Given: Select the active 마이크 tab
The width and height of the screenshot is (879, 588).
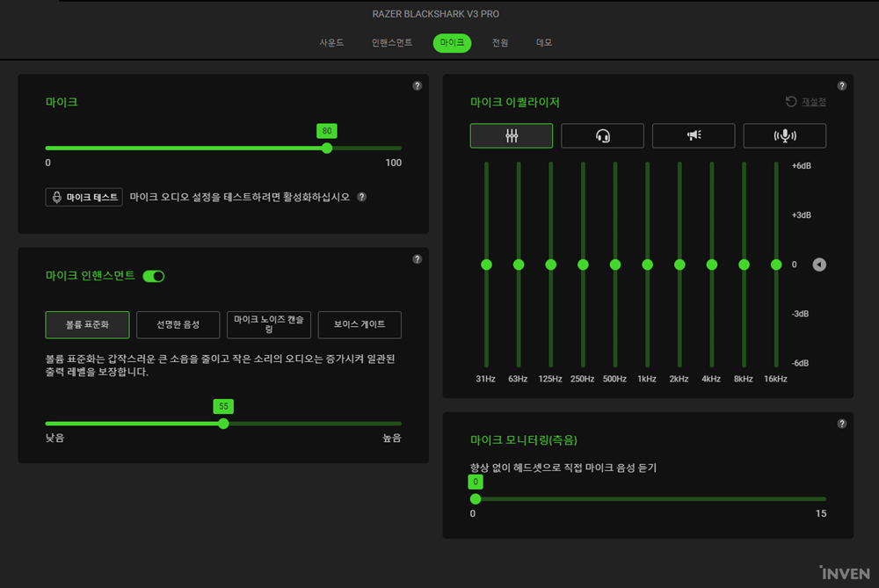Looking at the screenshot, I should (452, 42).
